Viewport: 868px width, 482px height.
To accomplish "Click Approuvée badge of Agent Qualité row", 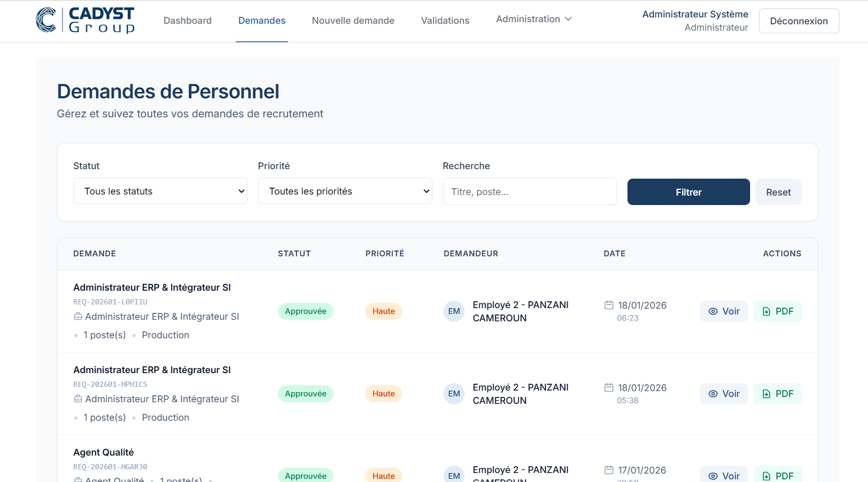I will coord(306,475).
